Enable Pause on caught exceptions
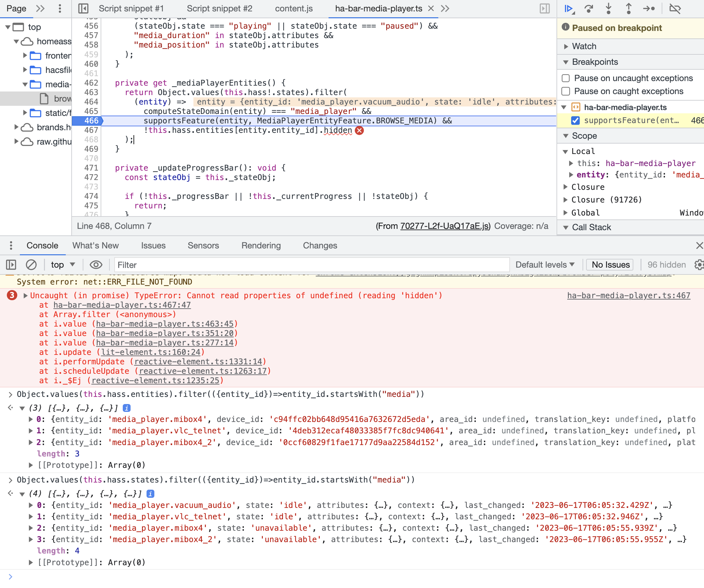704x588 pixels. tap(566, 91)
